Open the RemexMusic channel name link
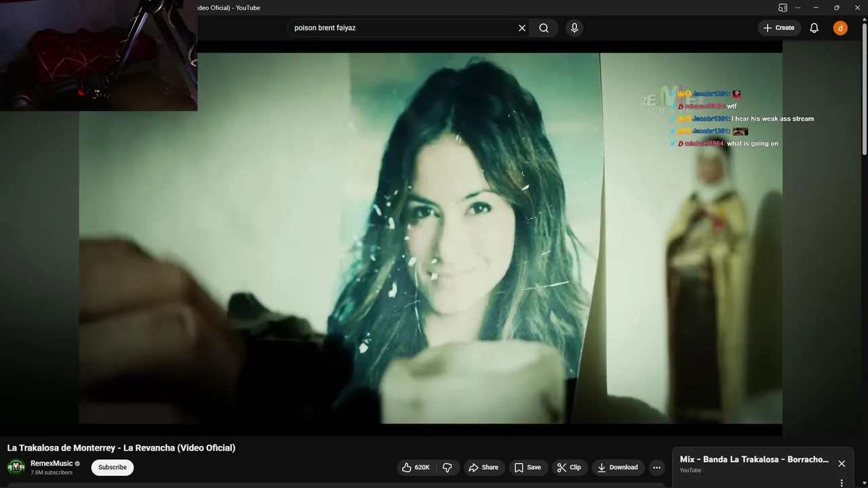The width and height of the screenshot is (868, 488). pyautogui.click(x=52, y=464)
